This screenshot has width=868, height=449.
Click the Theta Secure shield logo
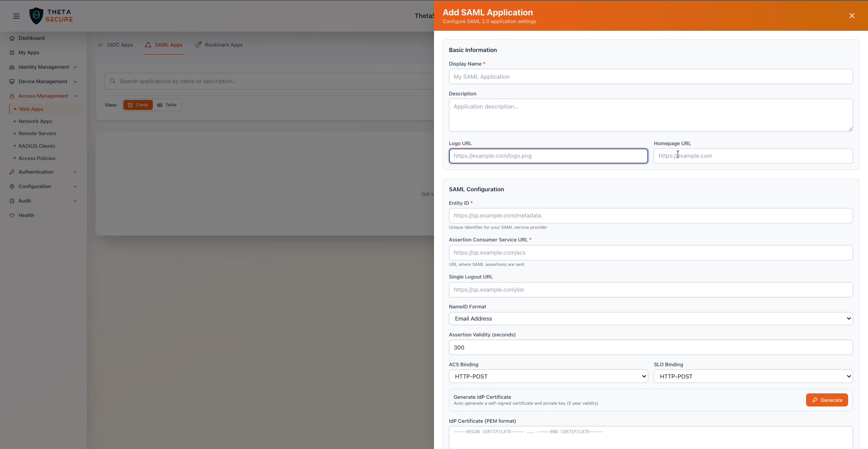click(x=37, y=15)
